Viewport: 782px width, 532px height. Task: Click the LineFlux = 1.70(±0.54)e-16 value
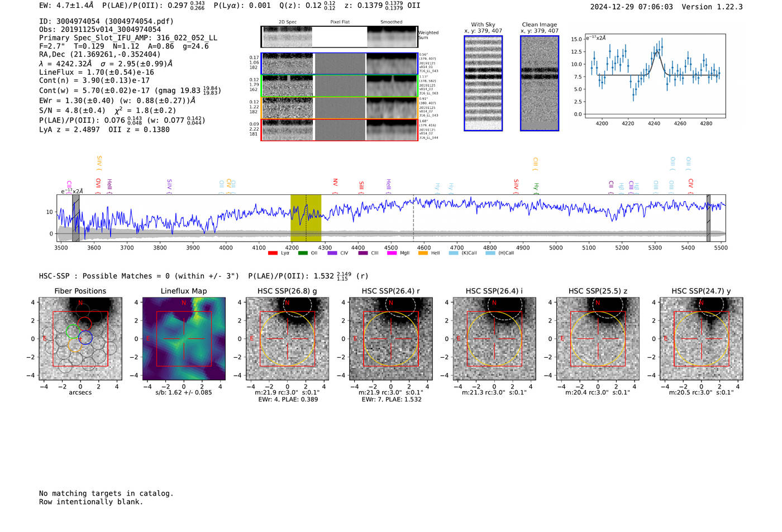(x=97, y=72)
